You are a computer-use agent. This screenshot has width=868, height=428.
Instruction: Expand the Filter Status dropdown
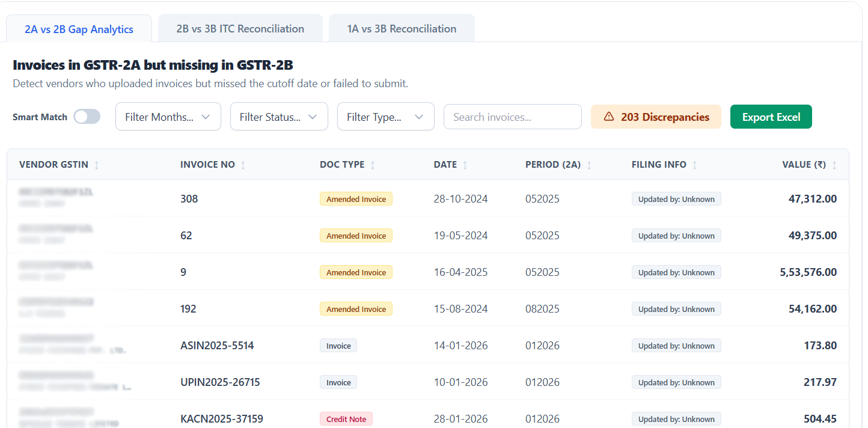279,117
